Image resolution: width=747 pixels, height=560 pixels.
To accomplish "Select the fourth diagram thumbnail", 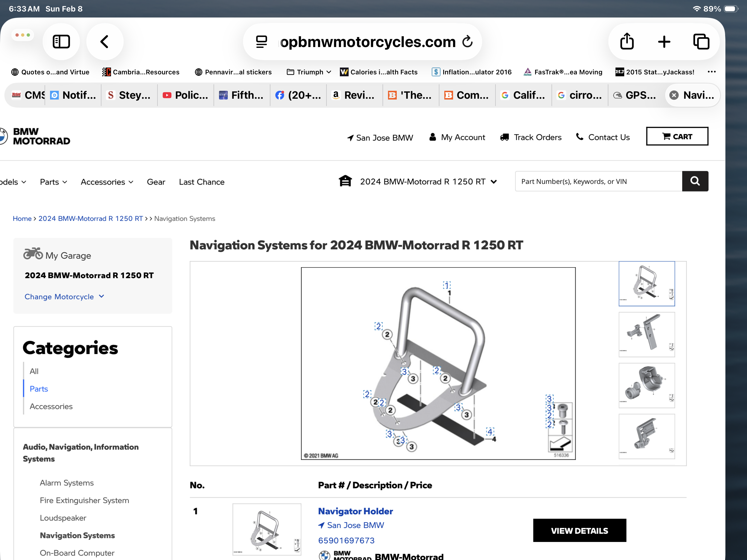I will pos(647,436).
